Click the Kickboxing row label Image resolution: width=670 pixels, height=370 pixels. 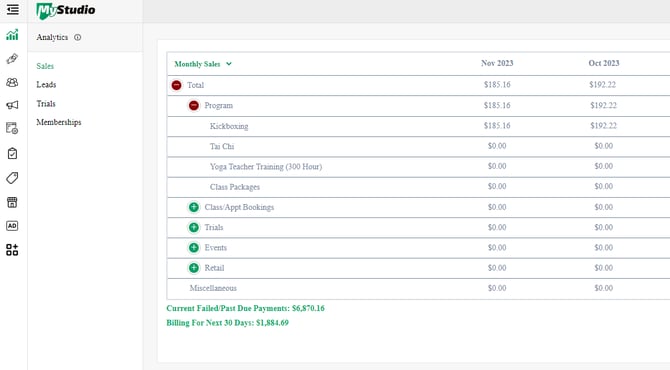point(229,126)
